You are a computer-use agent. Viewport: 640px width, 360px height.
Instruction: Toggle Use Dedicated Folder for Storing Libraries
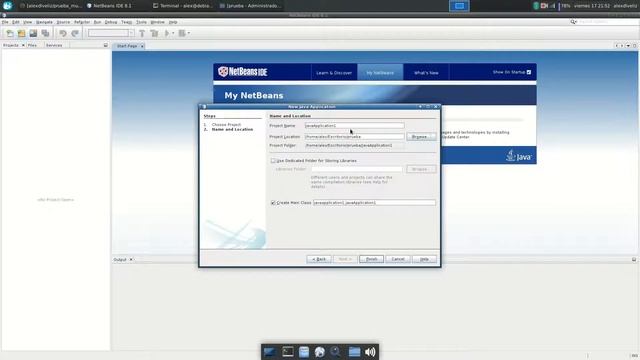(x=273, y=161)
